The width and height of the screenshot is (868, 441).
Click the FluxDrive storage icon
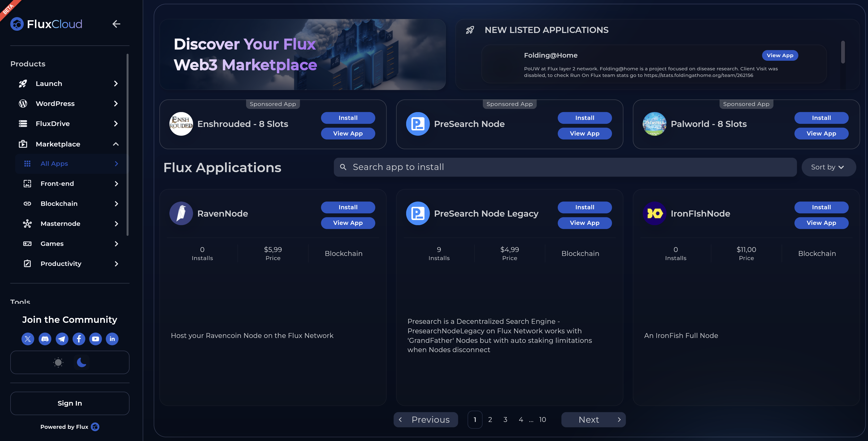point(23,124)
